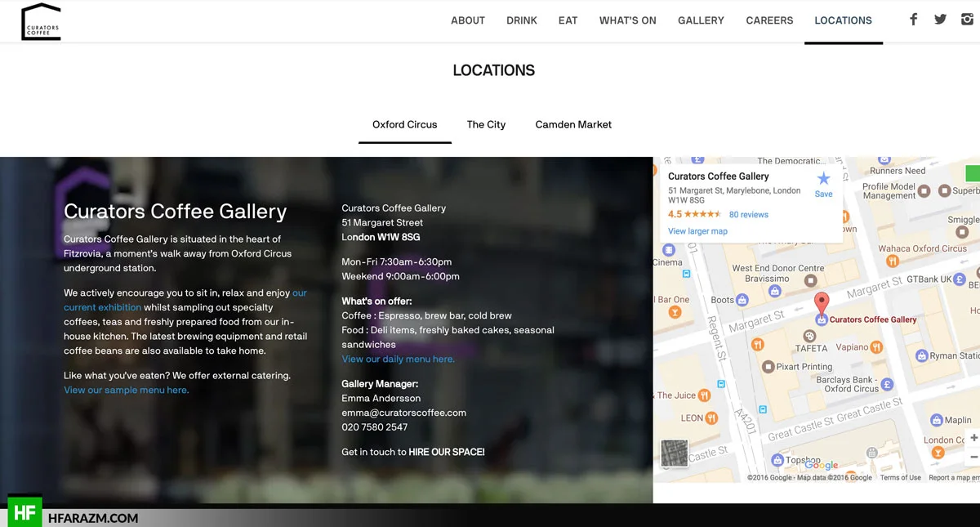The height and width of the screenshot is (527, 980).
Task: Select the Oxford Circus location tab
Action: pos(405,125)
